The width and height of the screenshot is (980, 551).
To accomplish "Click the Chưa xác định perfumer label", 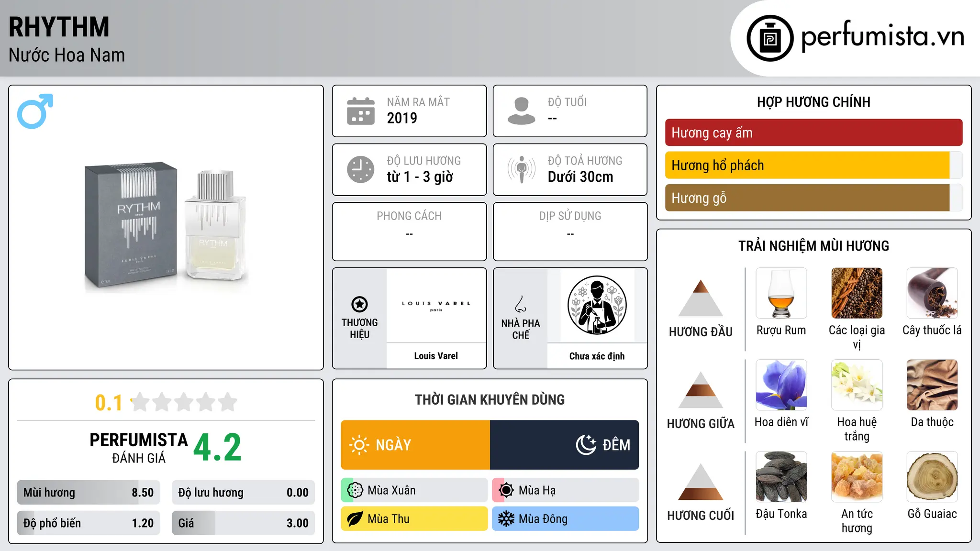I will point(597,356).
